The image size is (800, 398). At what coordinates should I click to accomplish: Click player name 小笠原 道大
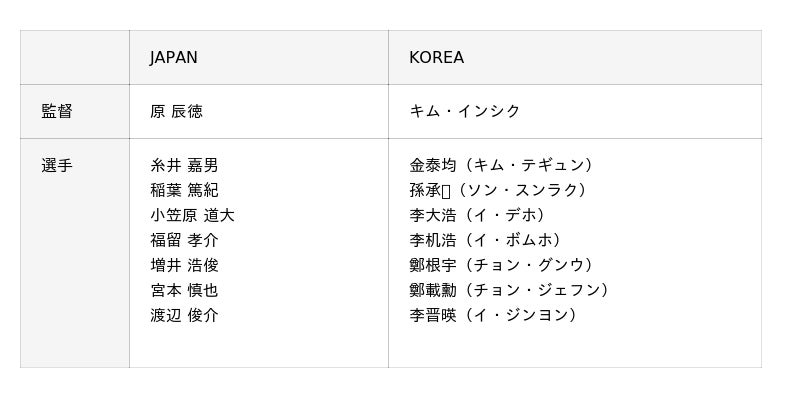192,215
